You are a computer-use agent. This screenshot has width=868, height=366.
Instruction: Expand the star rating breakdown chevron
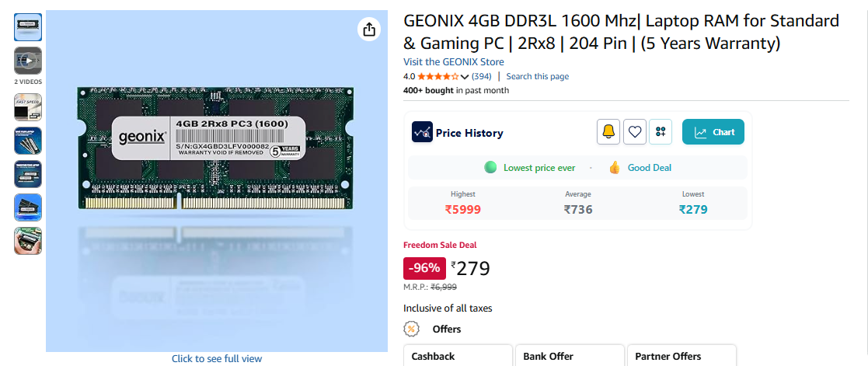[465, 77]
